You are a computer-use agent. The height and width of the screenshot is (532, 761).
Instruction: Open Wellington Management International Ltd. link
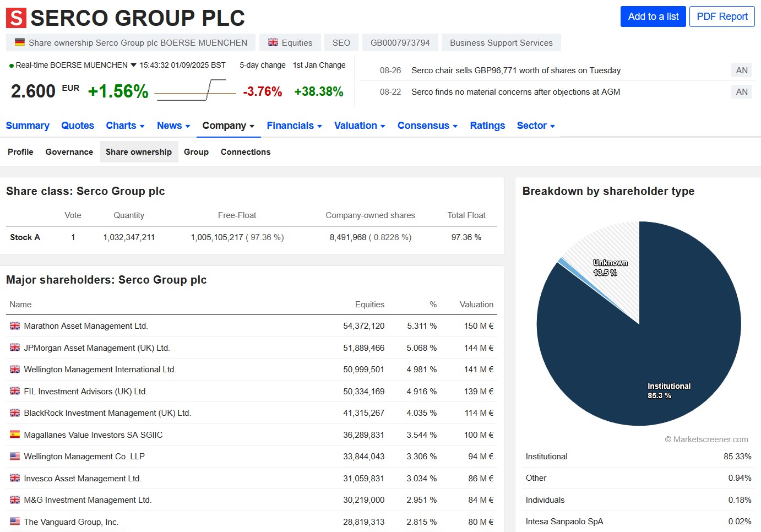pyautogui.click(x=100, y=370)
